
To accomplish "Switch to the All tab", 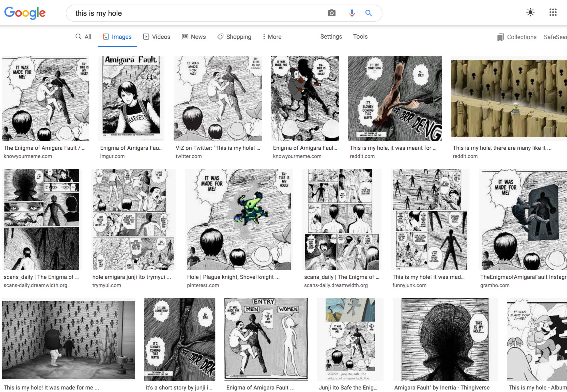I will click(x=83, y=37).
